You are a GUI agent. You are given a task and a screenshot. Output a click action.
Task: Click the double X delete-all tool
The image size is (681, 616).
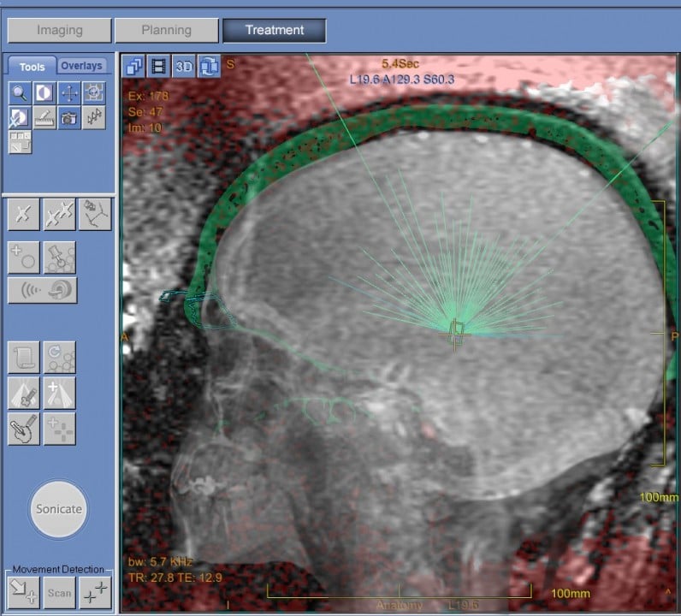pos(60,214)
